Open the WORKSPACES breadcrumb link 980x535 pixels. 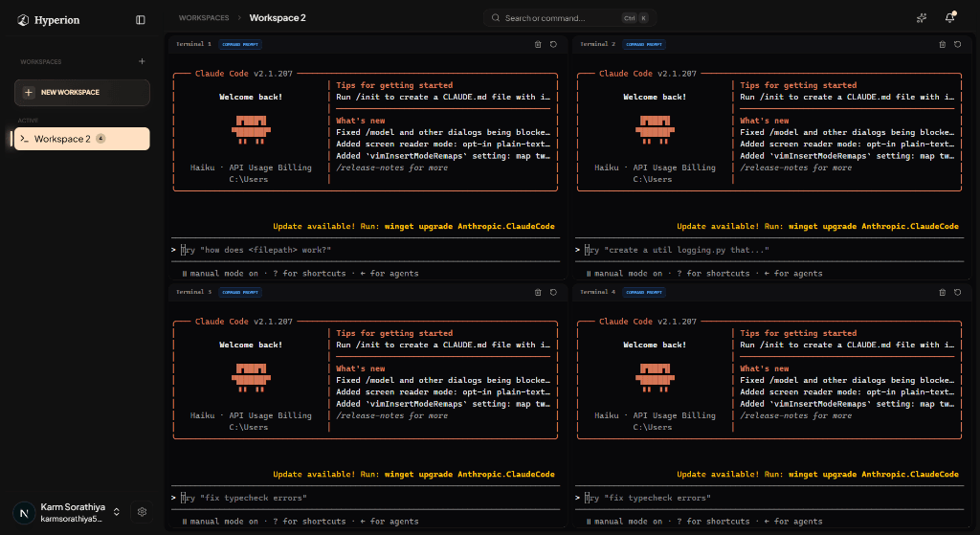click(204, 18)
